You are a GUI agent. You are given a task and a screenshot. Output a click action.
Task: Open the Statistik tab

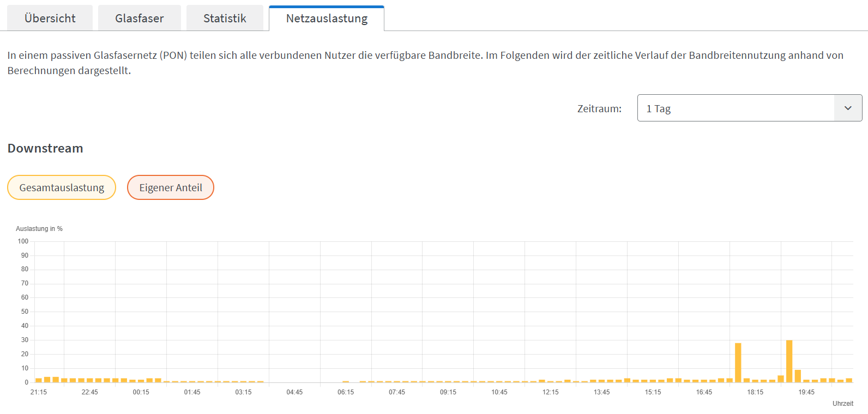click(225, 18)
